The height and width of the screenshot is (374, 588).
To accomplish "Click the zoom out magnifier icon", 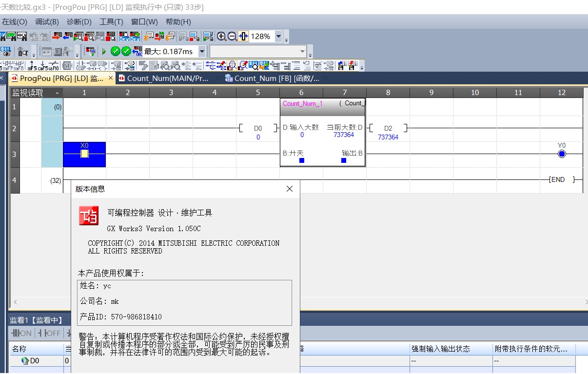I will (232, 37).
